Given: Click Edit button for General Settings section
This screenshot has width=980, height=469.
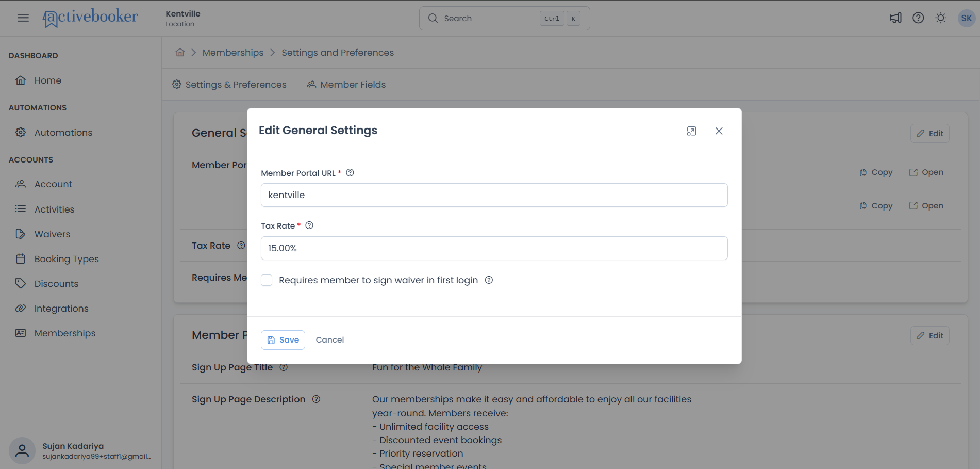Looking at the screenshot, I should click(929, 134).
